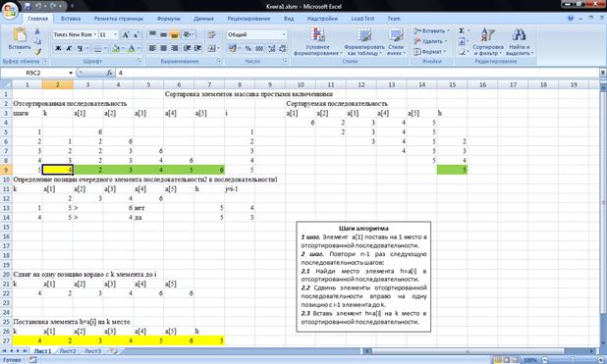Viewport: 607px width, 364px height.
Task: Toggle wrap text in cells
Action: point(212,34)
